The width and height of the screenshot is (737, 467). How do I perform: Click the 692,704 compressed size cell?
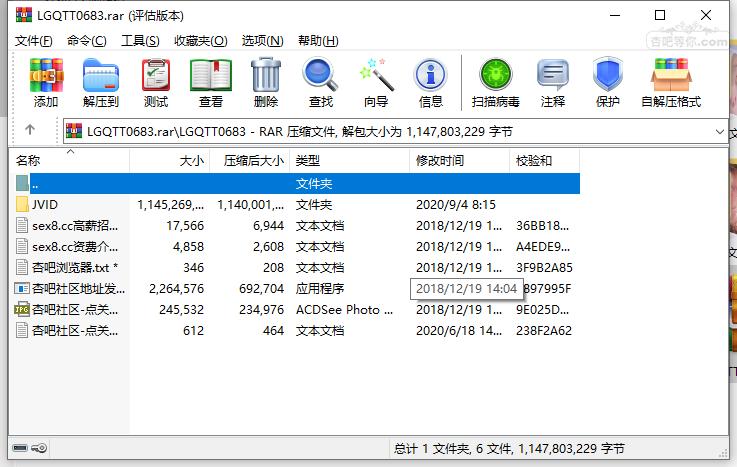click(261, 288)
